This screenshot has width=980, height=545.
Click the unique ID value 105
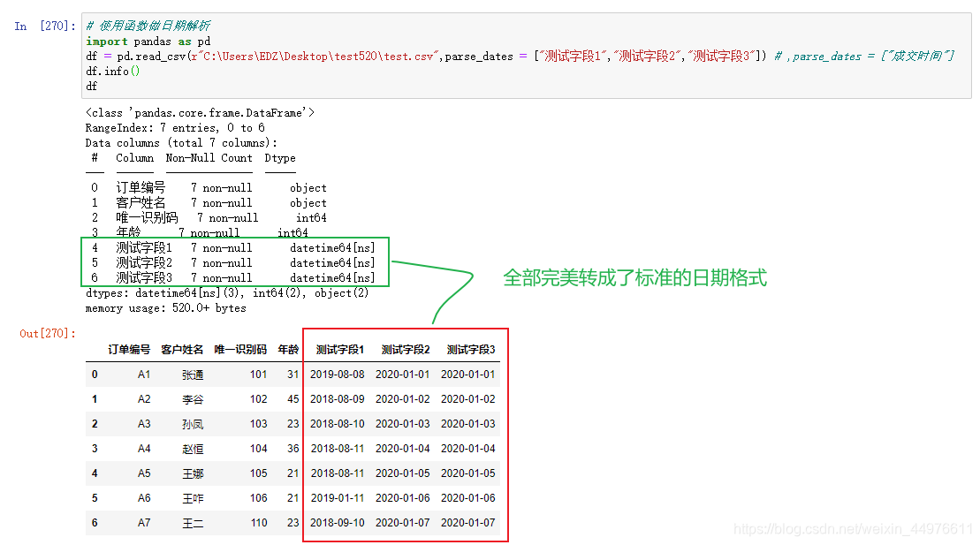click(x=258, y=473)
